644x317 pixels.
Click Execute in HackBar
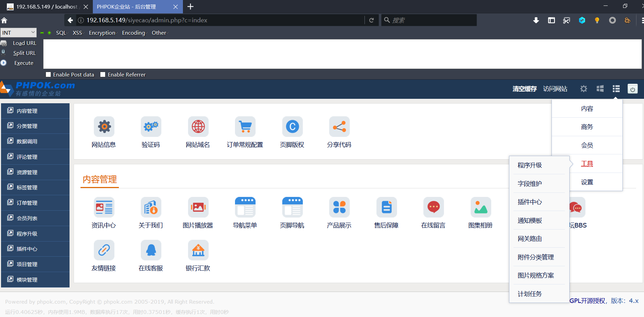(x=24, y=63)
